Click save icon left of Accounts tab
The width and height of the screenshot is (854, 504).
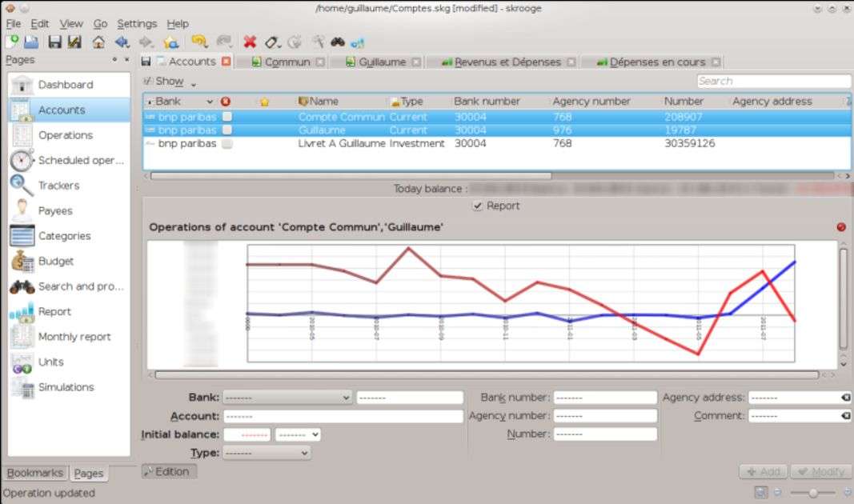tap(146, 62)
